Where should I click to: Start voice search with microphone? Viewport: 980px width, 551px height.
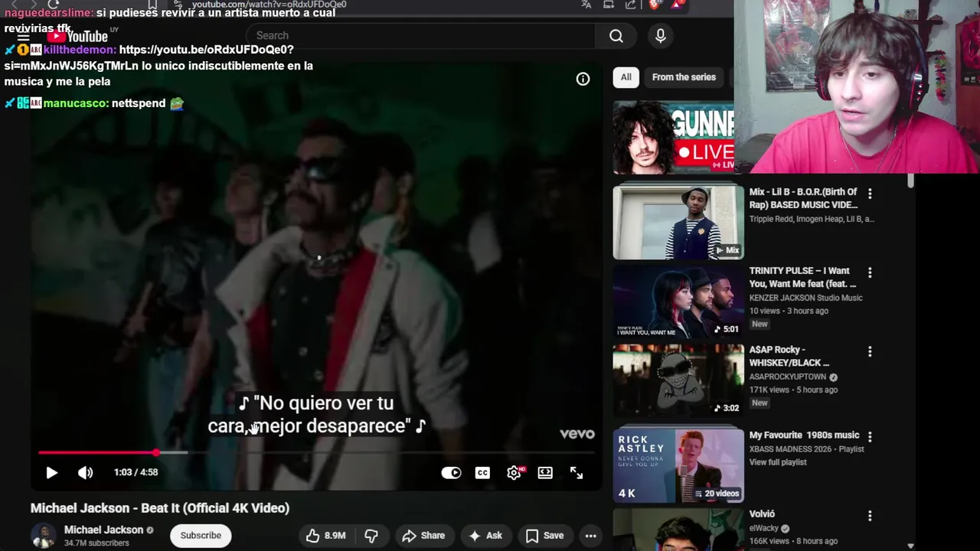point(661,35)
